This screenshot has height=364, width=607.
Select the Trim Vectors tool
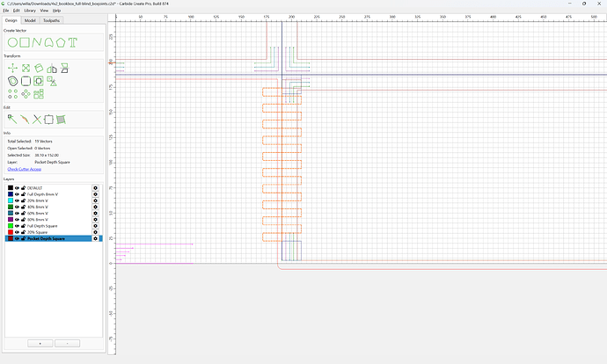click(37, 120)
